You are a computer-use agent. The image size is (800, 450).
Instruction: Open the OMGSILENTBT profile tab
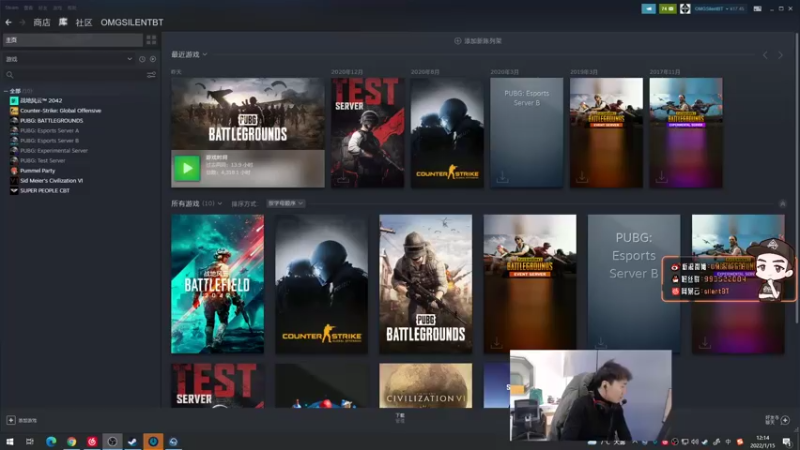(x=132, y=22)
